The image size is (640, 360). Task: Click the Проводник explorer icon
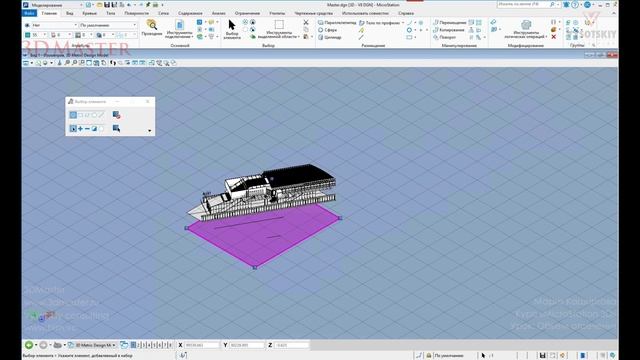click(x=152, y=27)
